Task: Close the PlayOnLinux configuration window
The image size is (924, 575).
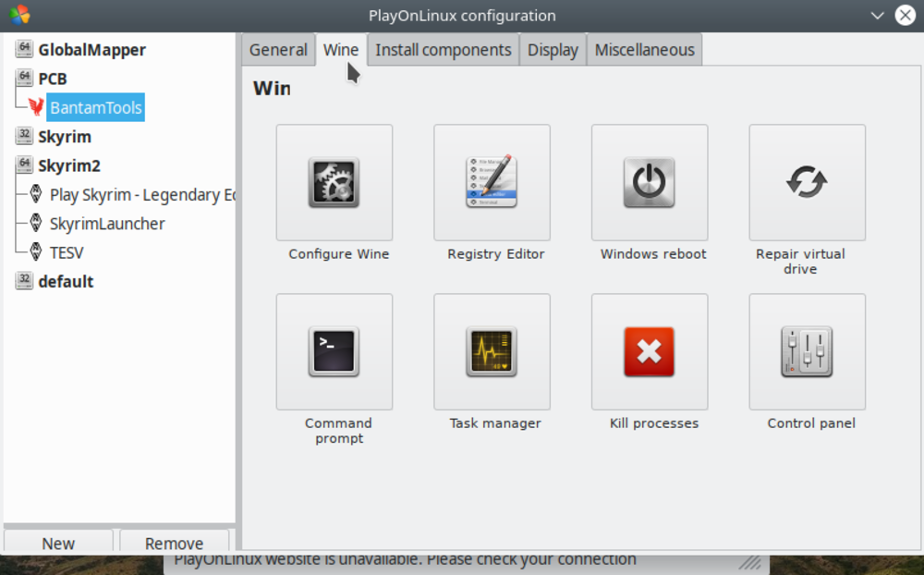Action: (x=906, y=15)
